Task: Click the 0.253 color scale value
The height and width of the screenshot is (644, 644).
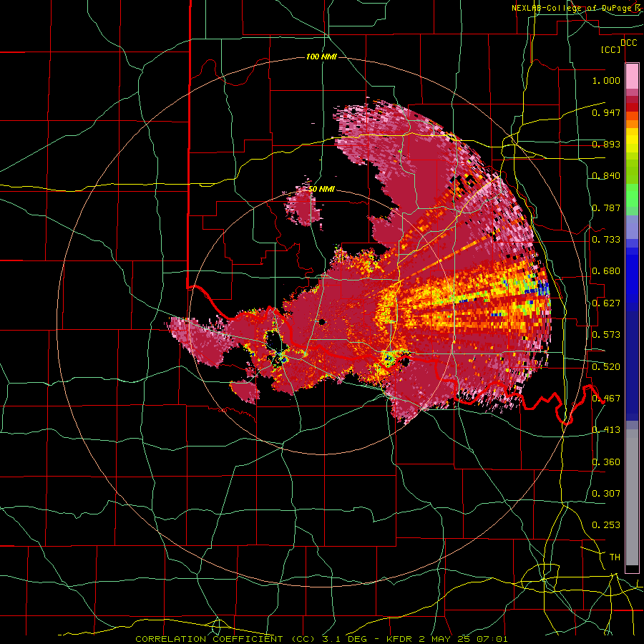Action: pos(606,525)
